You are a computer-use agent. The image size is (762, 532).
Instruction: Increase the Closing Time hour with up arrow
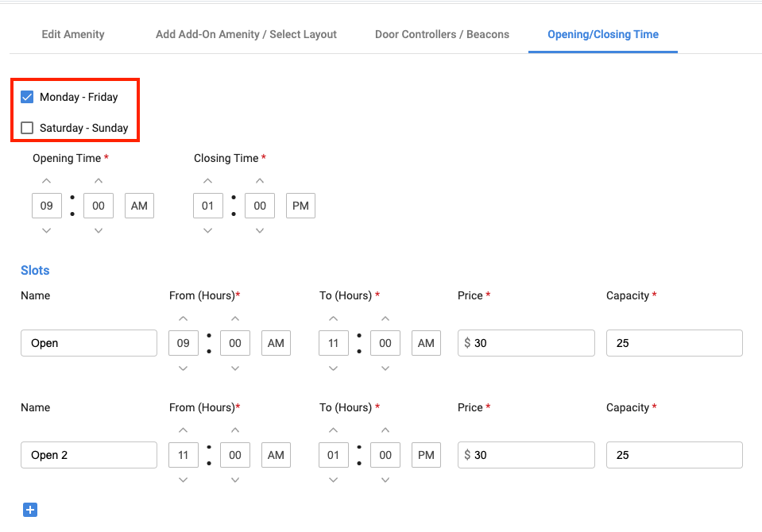[x=208, y=181]
